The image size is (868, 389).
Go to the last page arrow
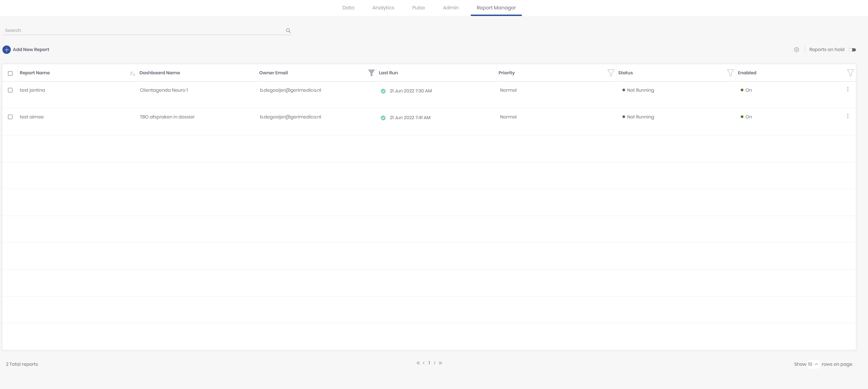(x=440, y=363)
